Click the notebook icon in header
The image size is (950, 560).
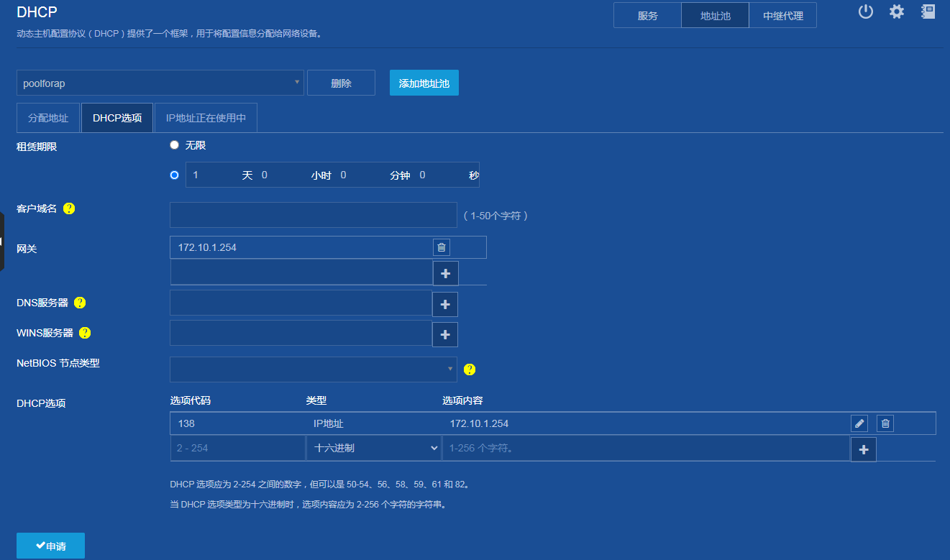click(928, 12)
